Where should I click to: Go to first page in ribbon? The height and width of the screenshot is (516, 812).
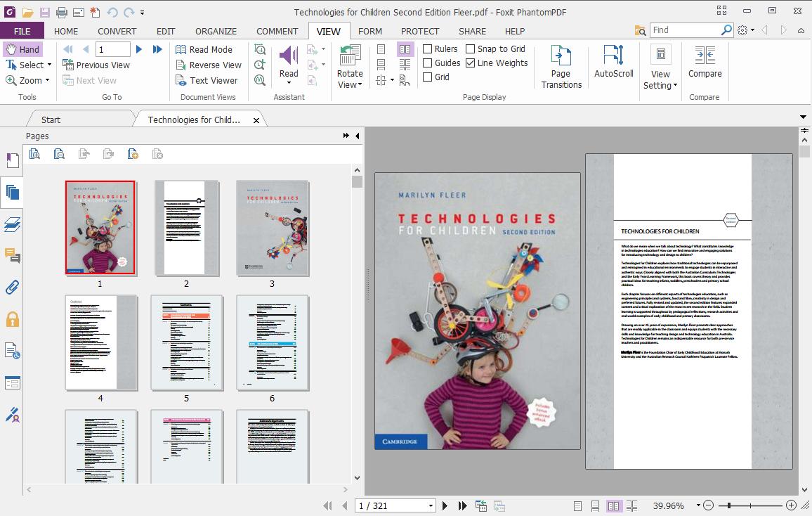(x=68, y=49)
